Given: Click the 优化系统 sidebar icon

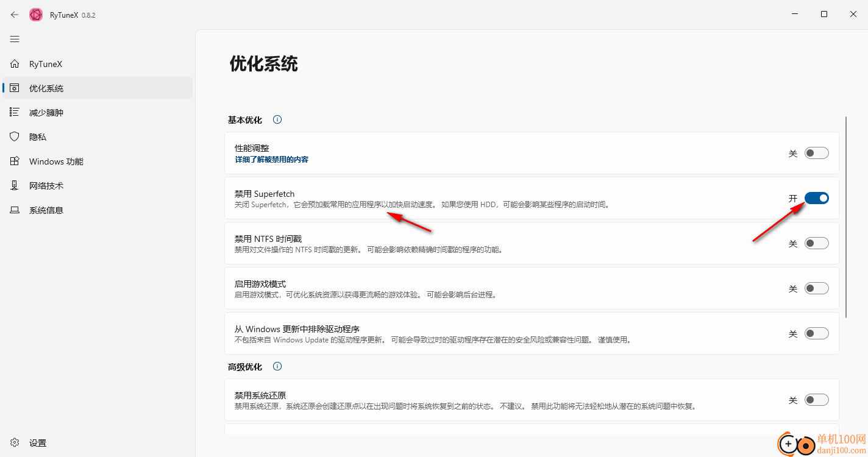Looking at the screenshot, I should [x=15, y=88].
